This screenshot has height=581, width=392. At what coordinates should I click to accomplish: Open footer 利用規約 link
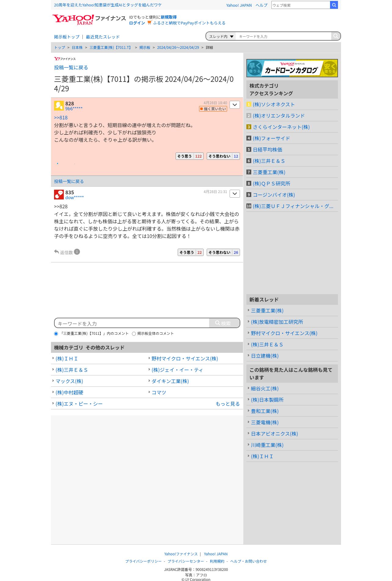(217, 561)
